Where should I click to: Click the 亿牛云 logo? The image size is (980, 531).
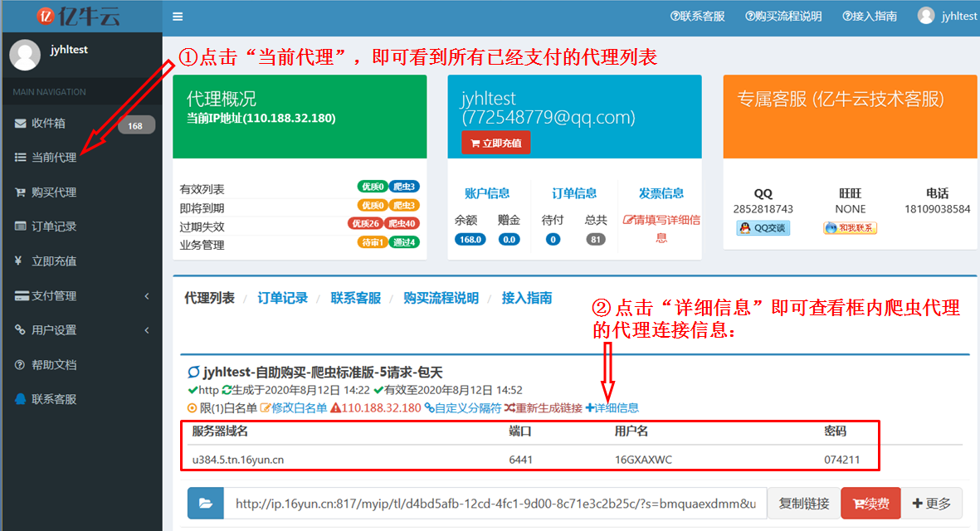point(79,16)
